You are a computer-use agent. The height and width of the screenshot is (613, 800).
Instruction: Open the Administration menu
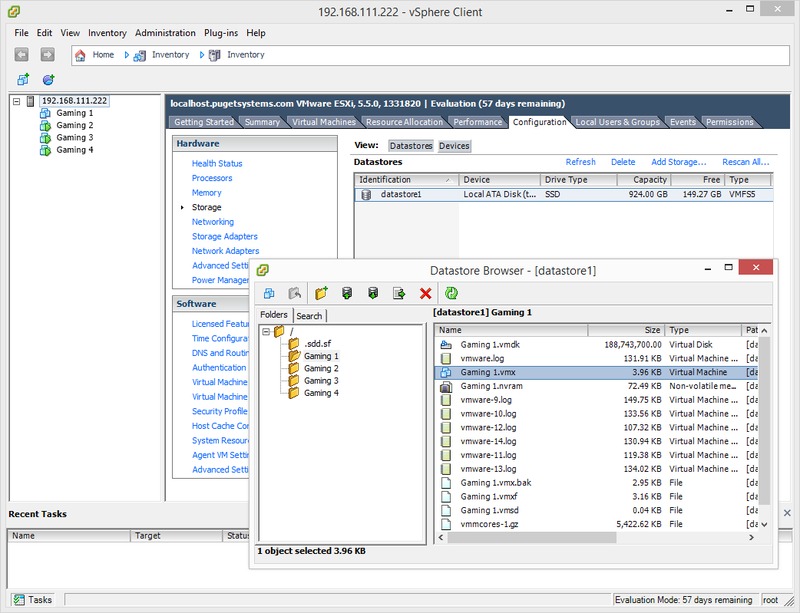coord(165,33)
